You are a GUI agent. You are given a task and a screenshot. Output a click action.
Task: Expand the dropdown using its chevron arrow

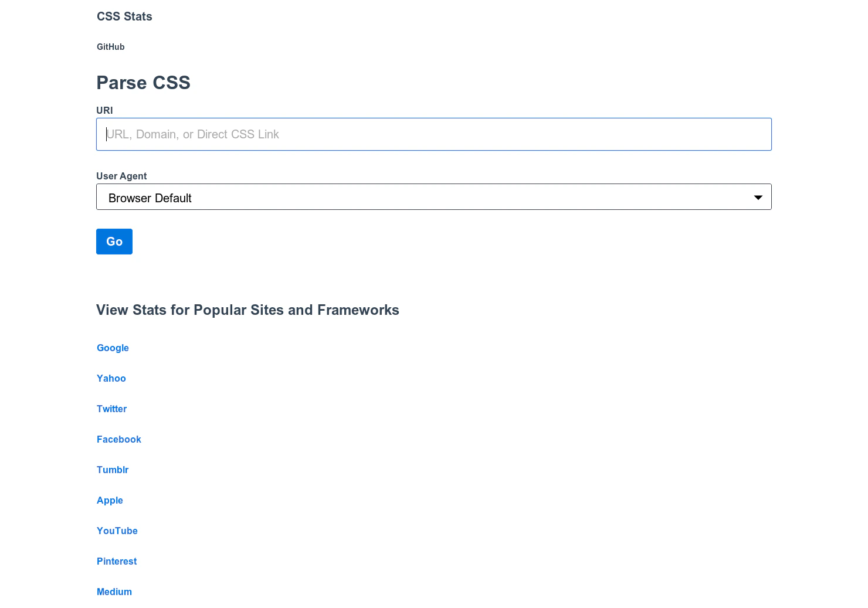[x=757, y=197]
